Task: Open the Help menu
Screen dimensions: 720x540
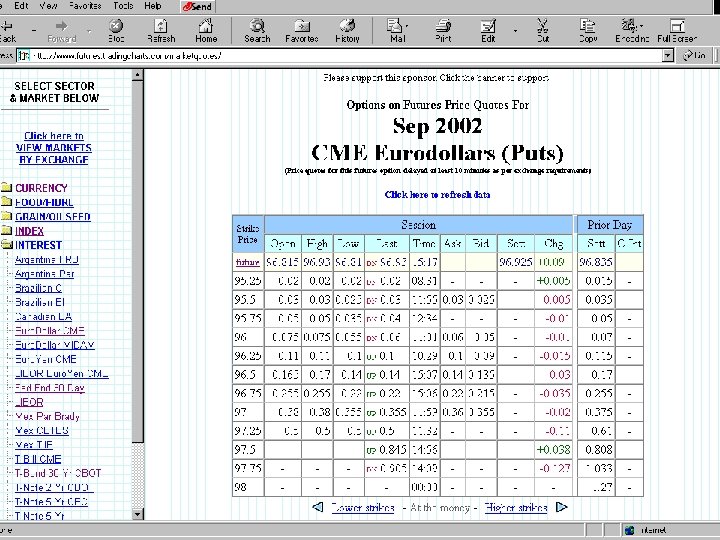Action: (x=153, y=6)
